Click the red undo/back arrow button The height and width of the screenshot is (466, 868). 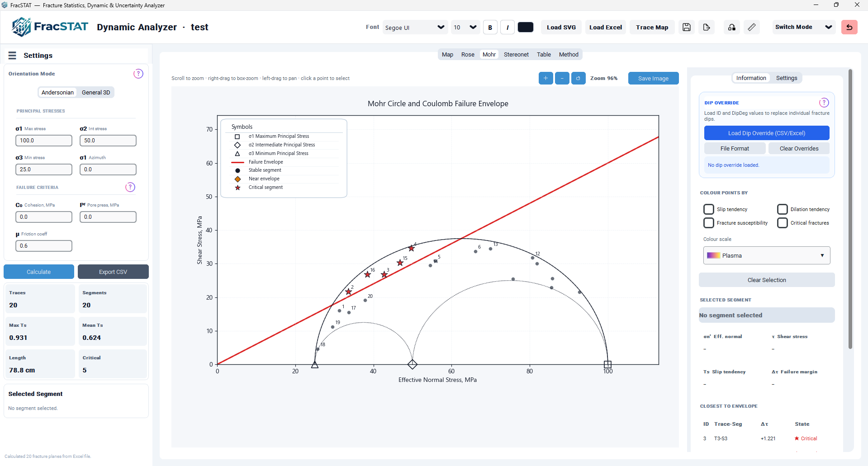point(849,27)
